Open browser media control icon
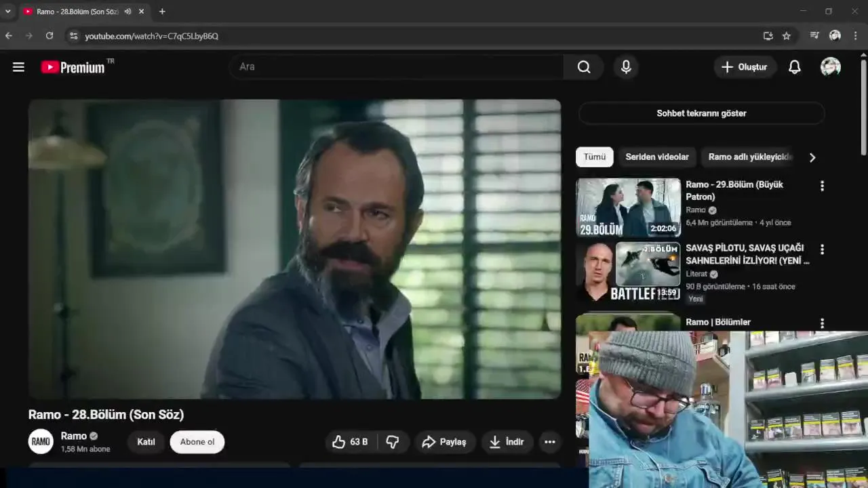 click(814, 36)
